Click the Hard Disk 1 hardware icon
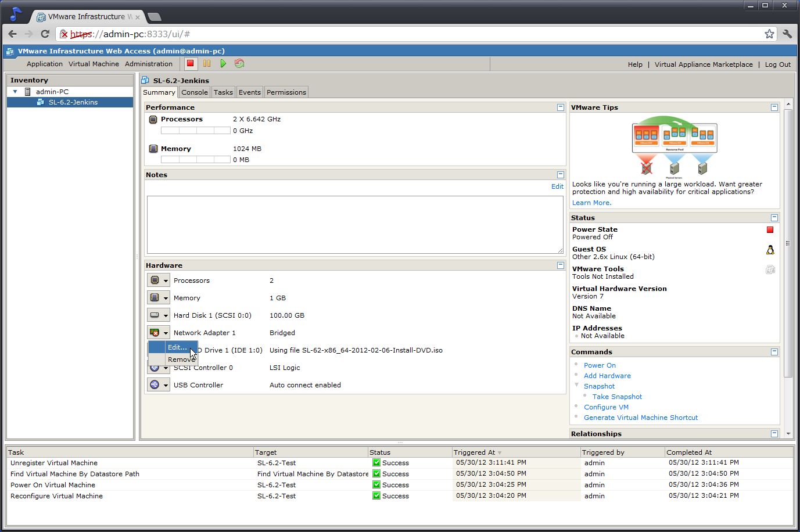Viewport: 800px width, 532px height. click(155, 315)
